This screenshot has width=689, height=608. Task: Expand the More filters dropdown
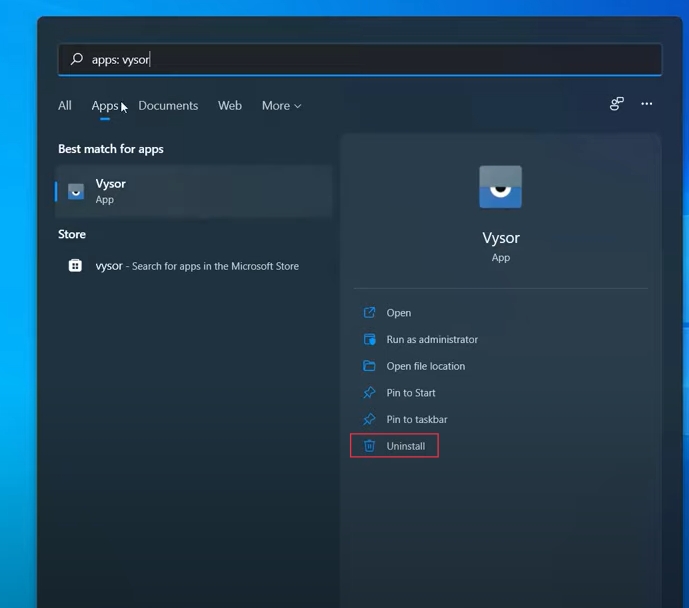[281, 106]
